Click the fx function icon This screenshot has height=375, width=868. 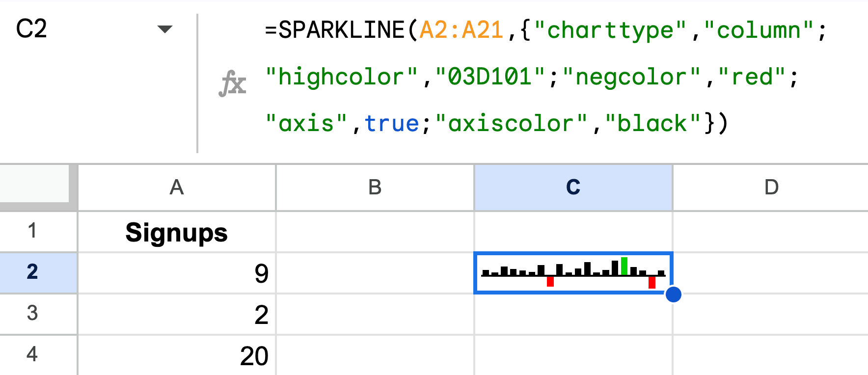pyautogui.click(x=232, y=83)
